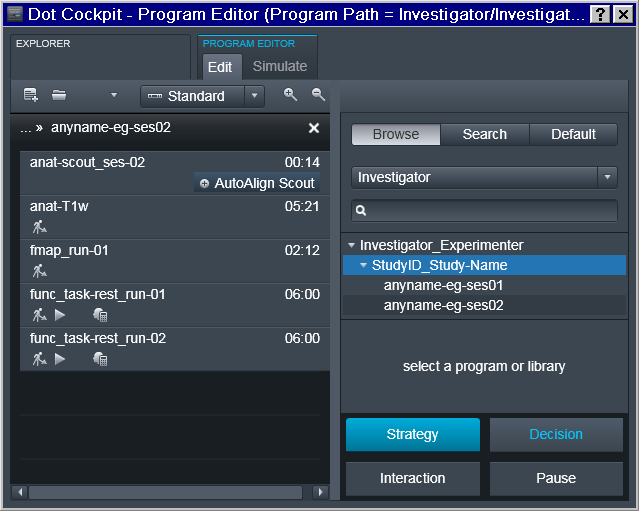This screenshot has height=511, width=639.
Task: Click the zoom out magnifier icon
Action: (318, 95)
